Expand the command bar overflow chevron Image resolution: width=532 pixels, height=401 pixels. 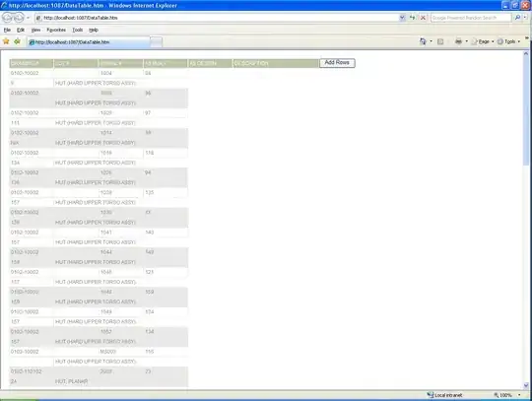(x=527, y=38)
